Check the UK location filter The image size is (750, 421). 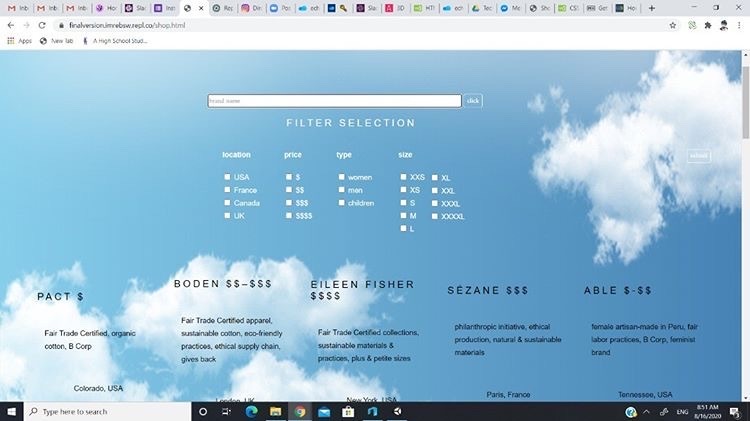[x=227, y=216]
